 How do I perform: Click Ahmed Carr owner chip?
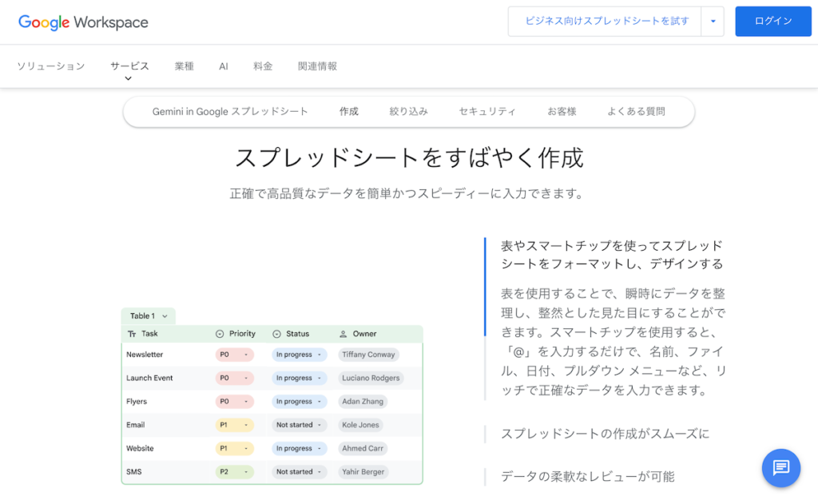coord(363,449)
